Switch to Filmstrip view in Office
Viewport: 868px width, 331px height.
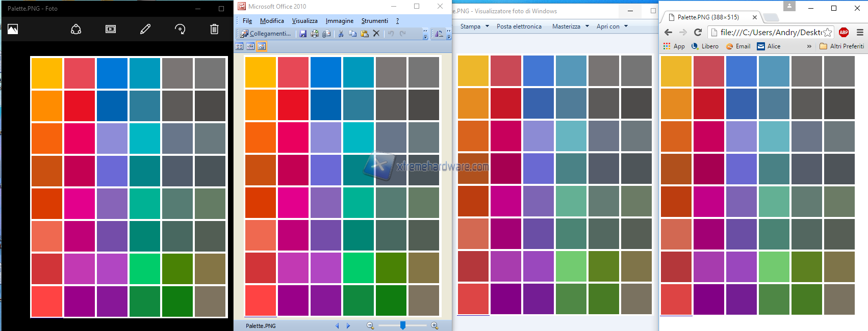click(x=250, y=46)
